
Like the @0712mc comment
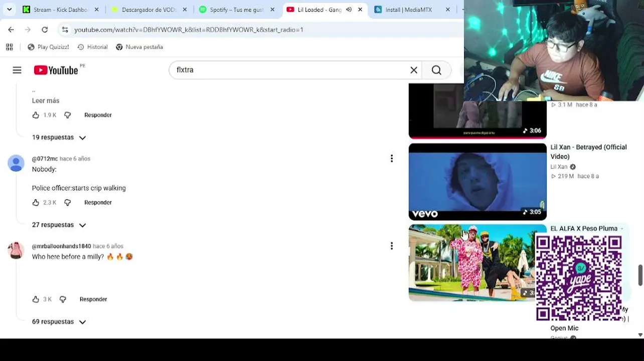click(36, 203)
